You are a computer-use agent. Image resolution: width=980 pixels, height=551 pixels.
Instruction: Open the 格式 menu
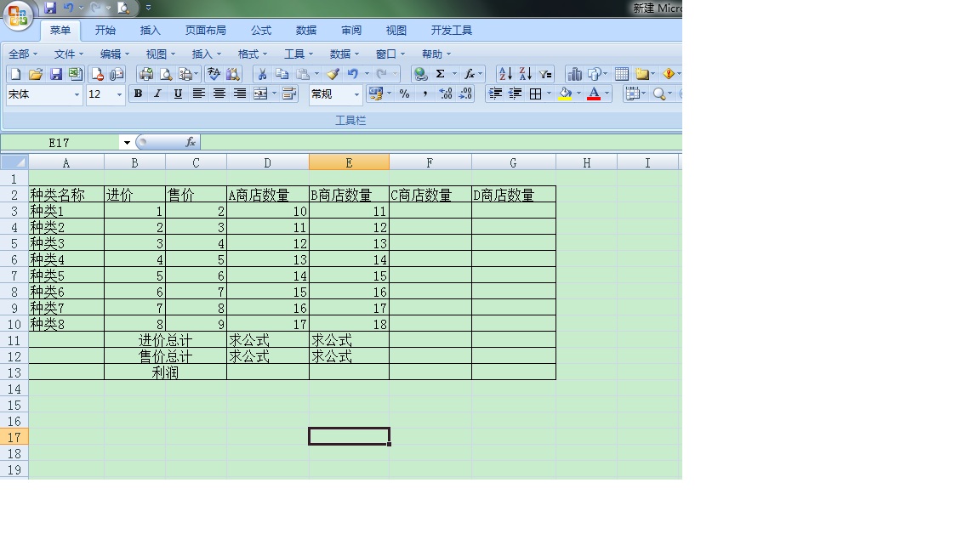253,54
